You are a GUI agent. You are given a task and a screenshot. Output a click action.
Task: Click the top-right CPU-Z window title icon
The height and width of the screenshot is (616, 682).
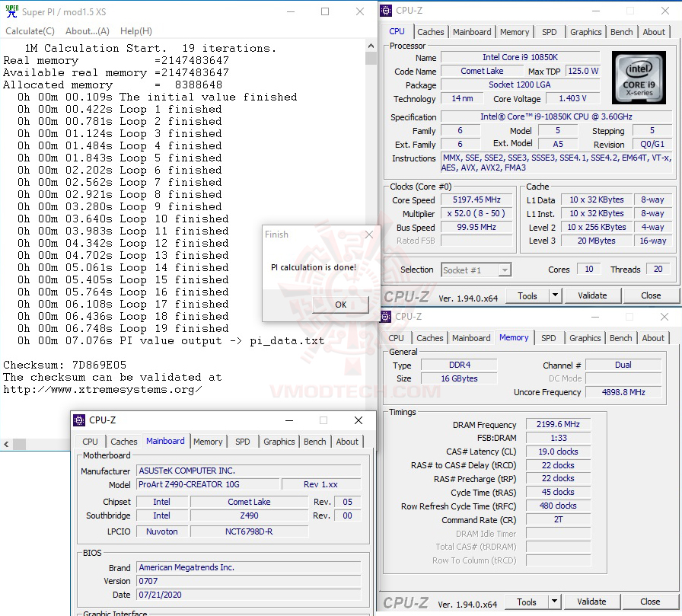tap(386, 11)
